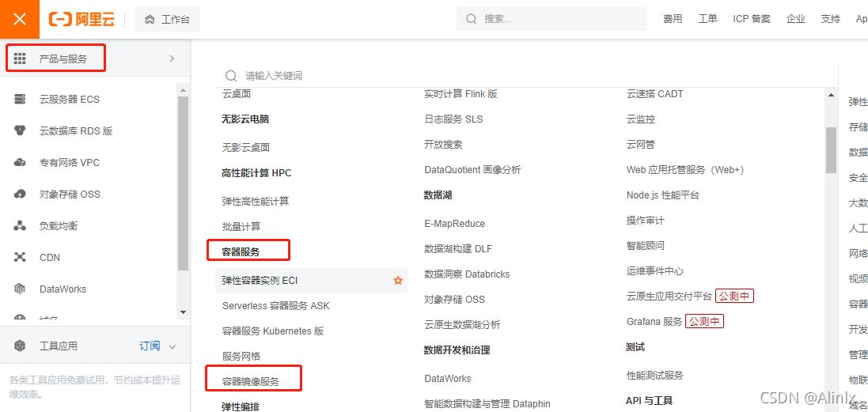Viewport: 868px width, 412px height.
Task: Open the 工作台 workbench home
Action: click(x=167, y=19)
